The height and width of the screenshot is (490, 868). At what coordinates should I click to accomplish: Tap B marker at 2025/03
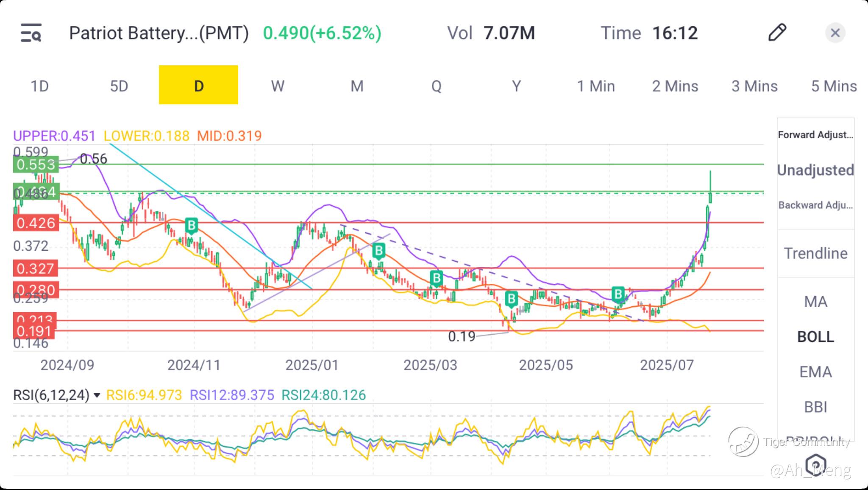(436, 278)
